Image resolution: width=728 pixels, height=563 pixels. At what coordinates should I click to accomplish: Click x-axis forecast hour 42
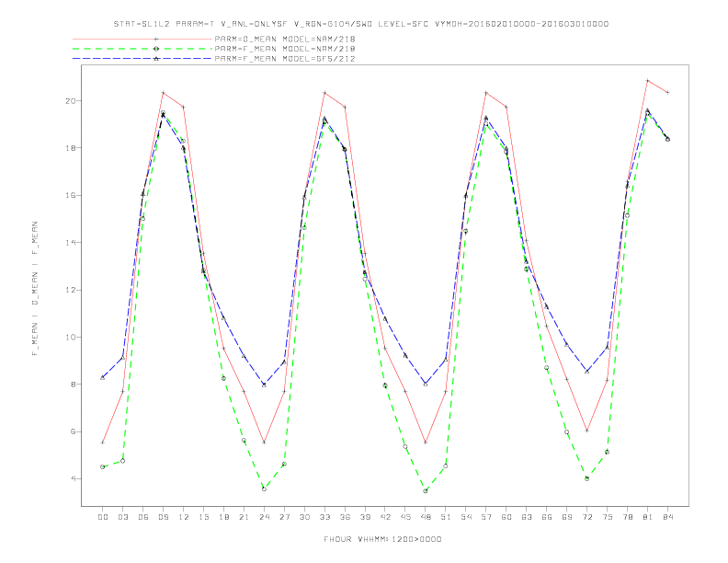click(385, 517)
